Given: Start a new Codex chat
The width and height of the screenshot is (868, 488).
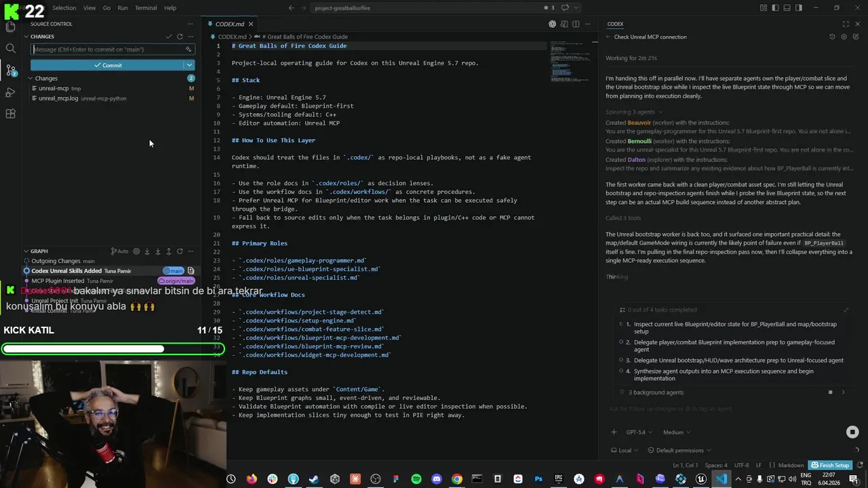Looking at the screenshot, I should pyautogui.click(x=855, y=37).
